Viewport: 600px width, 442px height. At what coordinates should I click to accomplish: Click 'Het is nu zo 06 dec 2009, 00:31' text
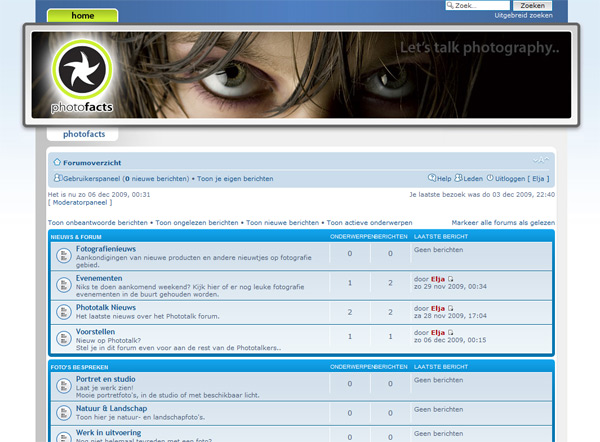click(99, 195)
